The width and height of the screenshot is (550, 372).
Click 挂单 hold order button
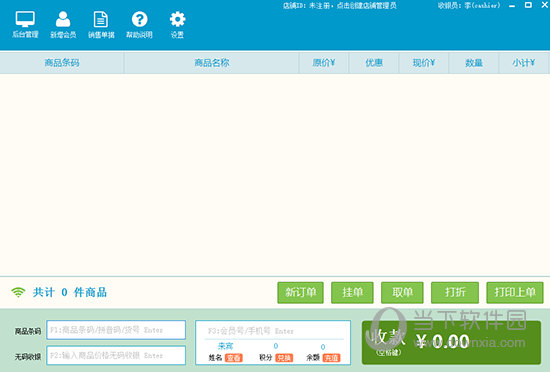click(x=352, y=292)
